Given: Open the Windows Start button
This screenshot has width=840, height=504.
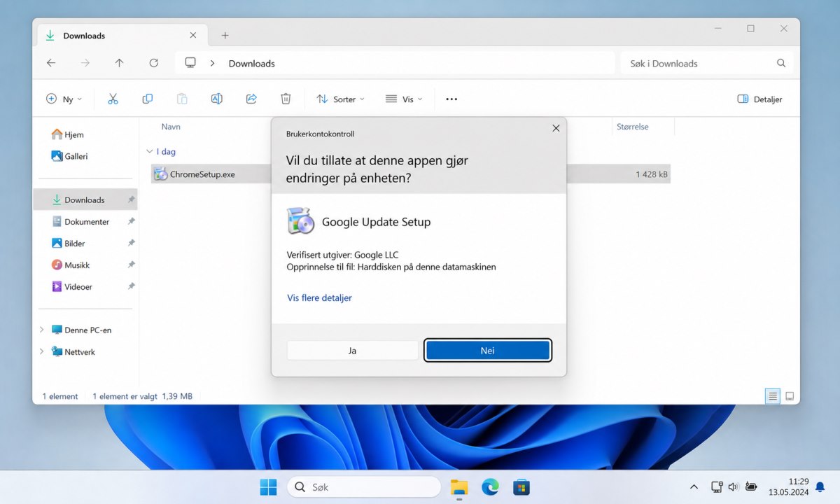Looking at the screenshot, I should (268, 486).
